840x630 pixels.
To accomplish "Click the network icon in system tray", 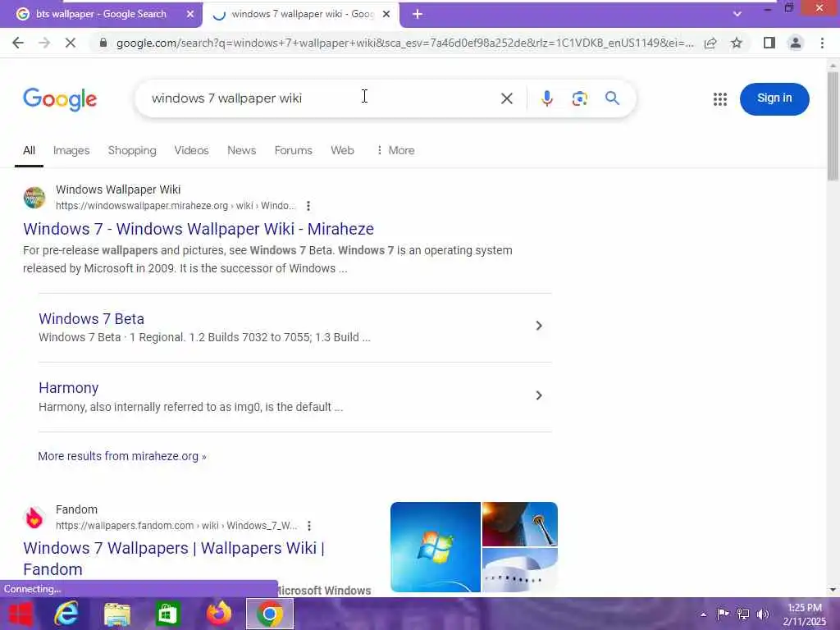I will (x=743, y=614).
